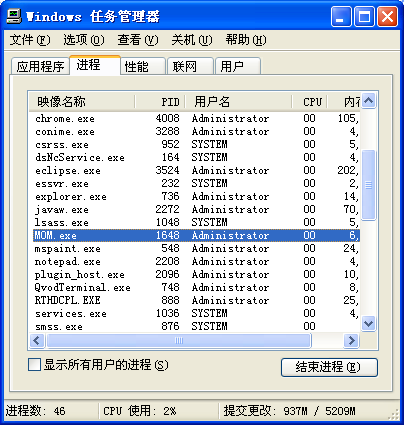
Task: Open the 选项(O) menu
Action: pos(84,40)
